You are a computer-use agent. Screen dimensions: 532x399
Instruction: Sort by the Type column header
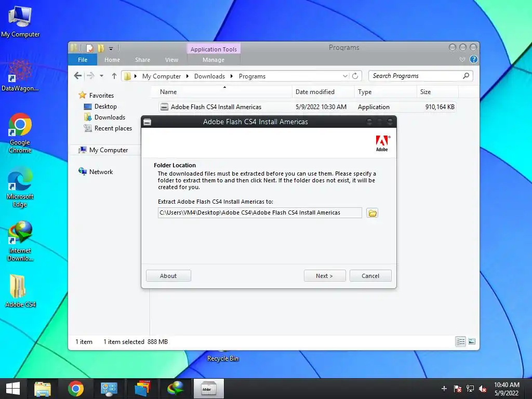[x=386, y=91]
